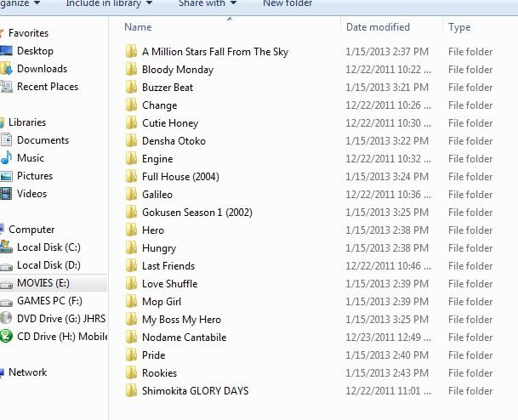Viewport: 518px width, 420px height.
Task: Select 'Full House (2004)' folder
Action: [180, 177]
